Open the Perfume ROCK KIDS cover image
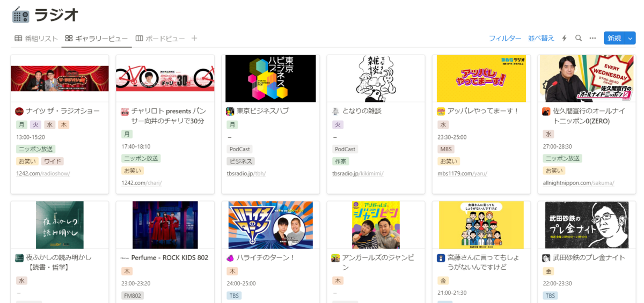The height and width of the screenshot is (303, 644). coord(165,225)
